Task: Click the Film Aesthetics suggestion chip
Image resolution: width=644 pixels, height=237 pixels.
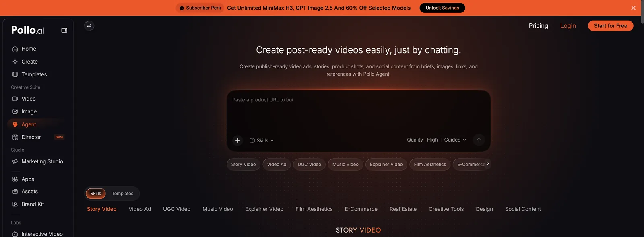Action: point(430,164)
